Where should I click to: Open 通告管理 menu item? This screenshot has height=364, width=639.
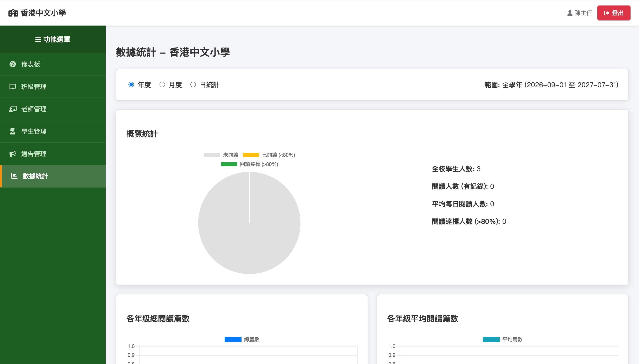click(53, 154)
